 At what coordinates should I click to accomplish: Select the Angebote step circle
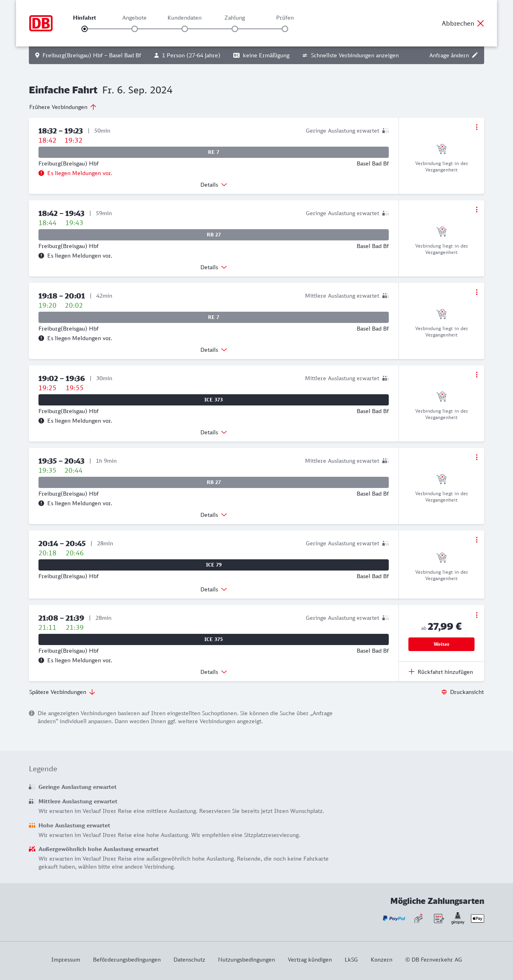[x=135, y=29]
